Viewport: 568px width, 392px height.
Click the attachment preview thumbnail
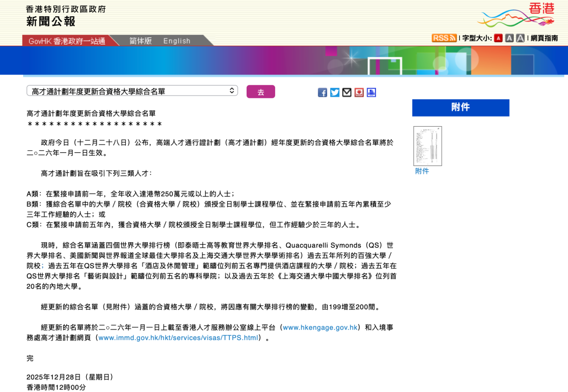click(427, 146)
